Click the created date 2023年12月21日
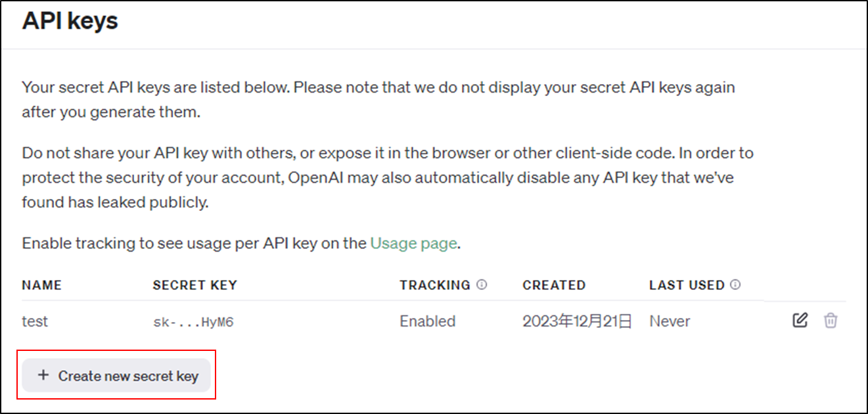The width and height of the screenshot is (868, 414). point(578,321)
